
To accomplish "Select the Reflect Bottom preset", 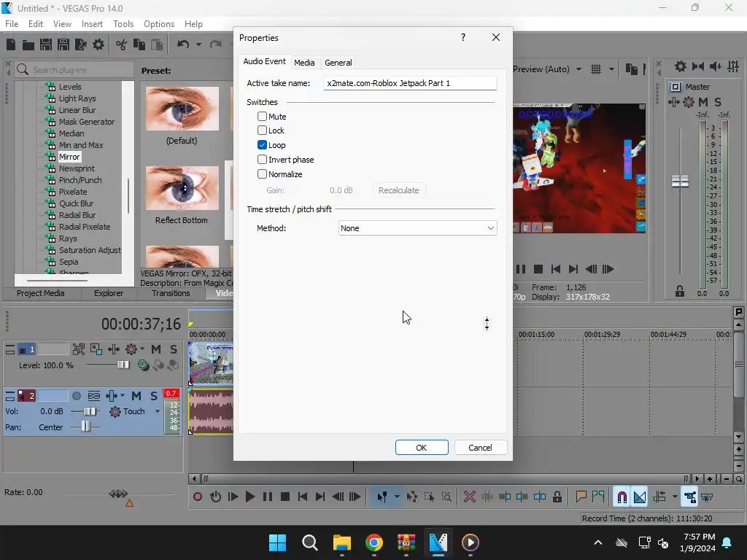I will [x=182, y=194].
